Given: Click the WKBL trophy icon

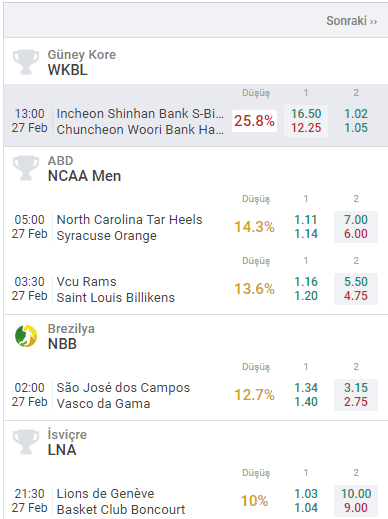Looking at the screenshot, I should coord(26,62).
